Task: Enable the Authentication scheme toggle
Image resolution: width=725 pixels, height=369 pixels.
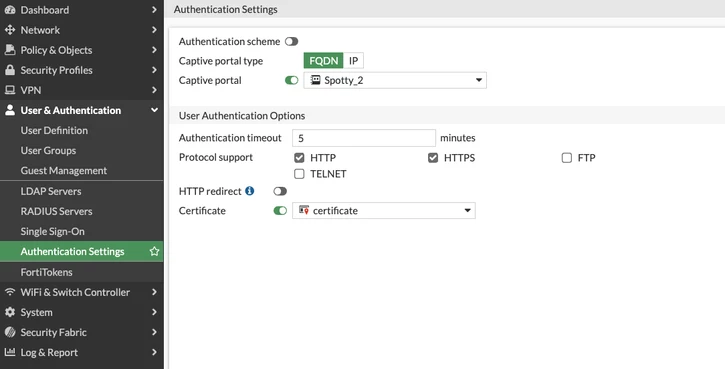Action: [291, 42]
